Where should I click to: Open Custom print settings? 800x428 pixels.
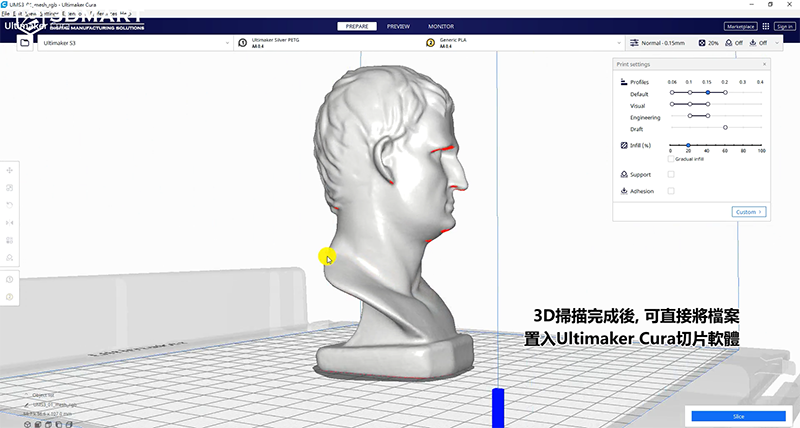[x=748, y=212]
